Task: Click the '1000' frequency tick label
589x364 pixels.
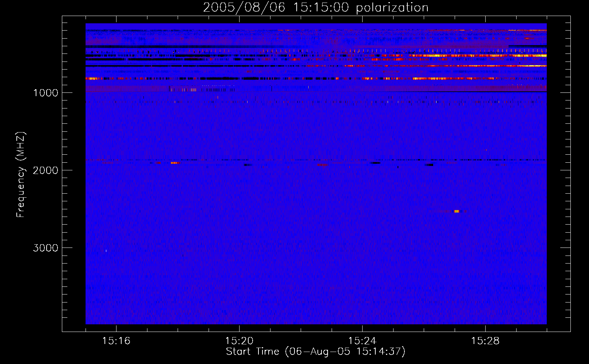Action: click(46, 93)
